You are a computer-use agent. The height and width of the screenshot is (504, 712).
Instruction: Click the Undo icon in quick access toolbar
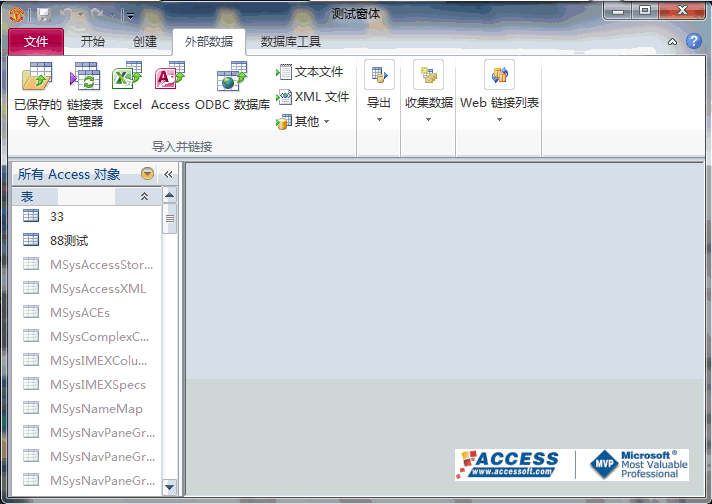(x=67, y=15)
